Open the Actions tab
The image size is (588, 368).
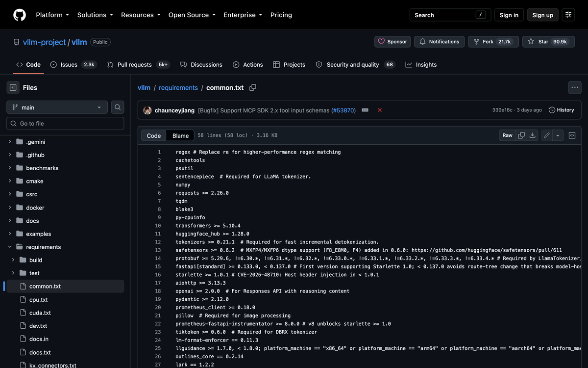pos(248,65)
